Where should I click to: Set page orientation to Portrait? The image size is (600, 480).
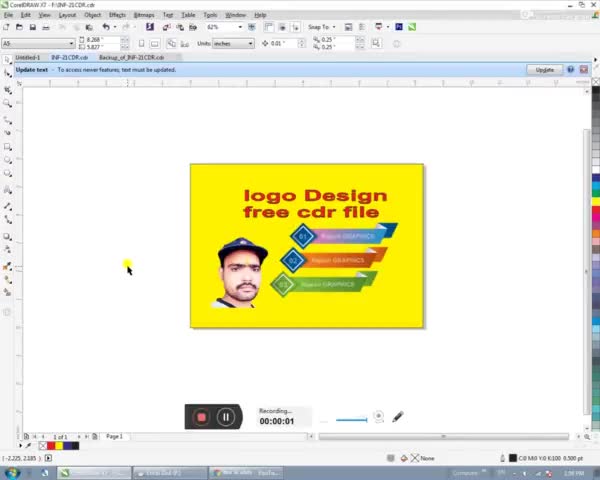[142, 44]
